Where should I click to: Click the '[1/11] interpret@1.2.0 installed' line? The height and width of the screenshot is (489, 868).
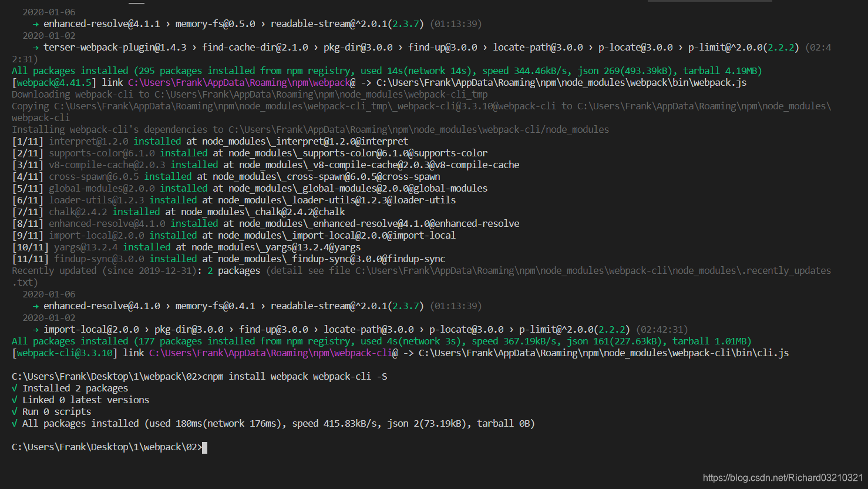coord(210,141)
